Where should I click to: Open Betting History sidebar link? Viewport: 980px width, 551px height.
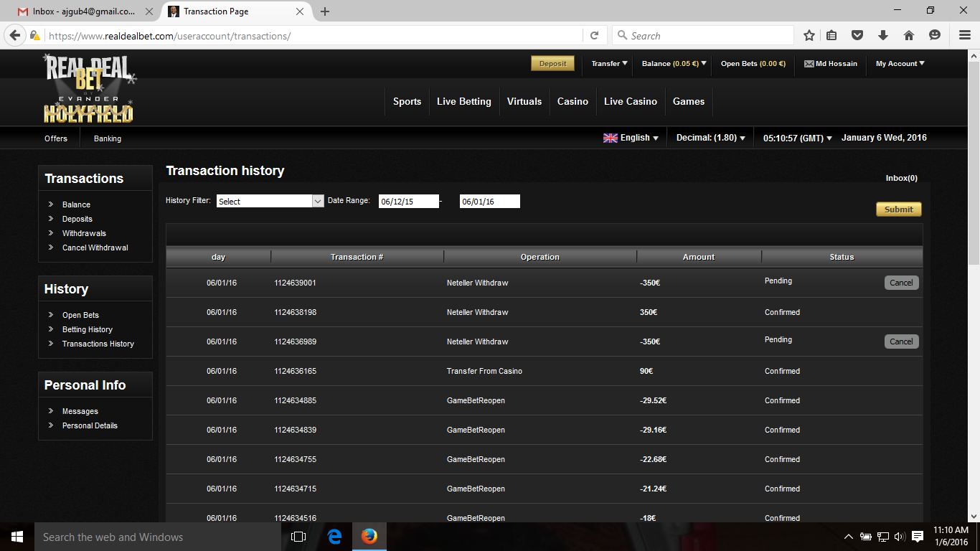pyautogui.click(x=87, y=329)
